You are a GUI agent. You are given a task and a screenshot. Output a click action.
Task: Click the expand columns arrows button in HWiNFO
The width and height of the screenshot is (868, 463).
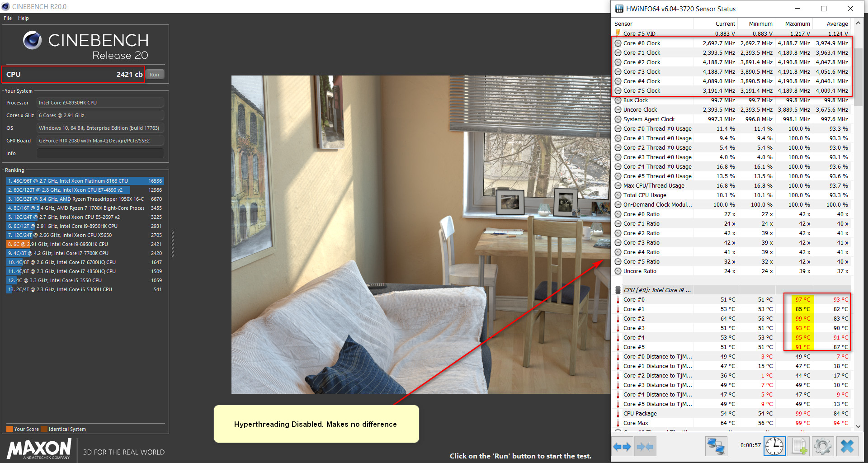click(x=622, y=447)
